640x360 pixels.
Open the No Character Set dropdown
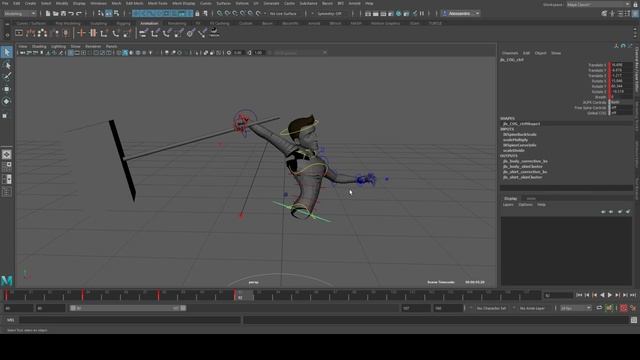tap(491, 308)
